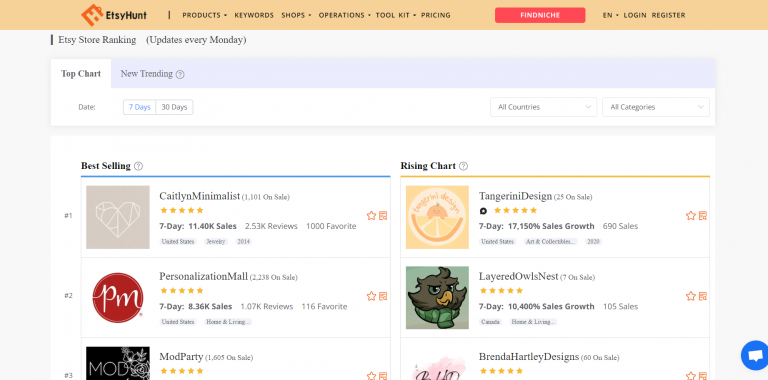
Task: Open the All Countries dropdown
Action: 544,107
